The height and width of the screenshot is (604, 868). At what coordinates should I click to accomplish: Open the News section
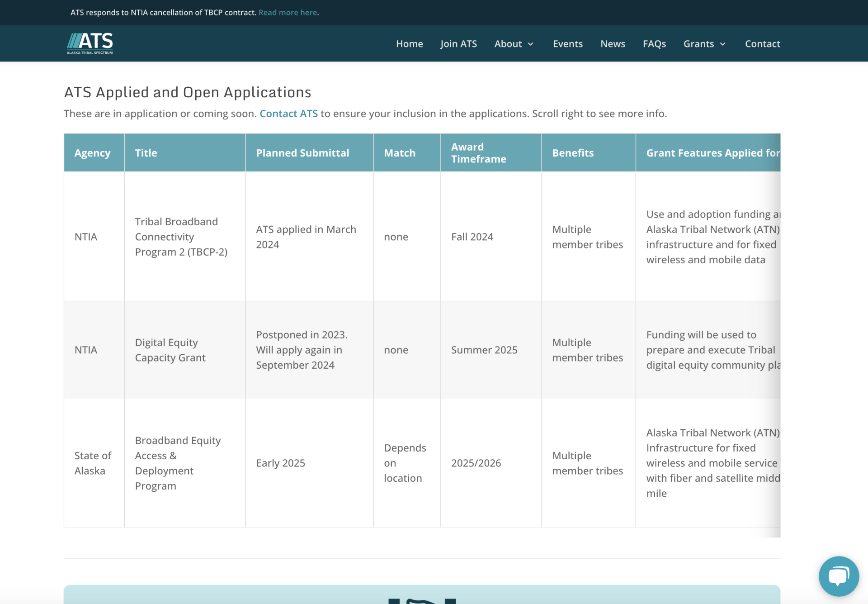613,44
